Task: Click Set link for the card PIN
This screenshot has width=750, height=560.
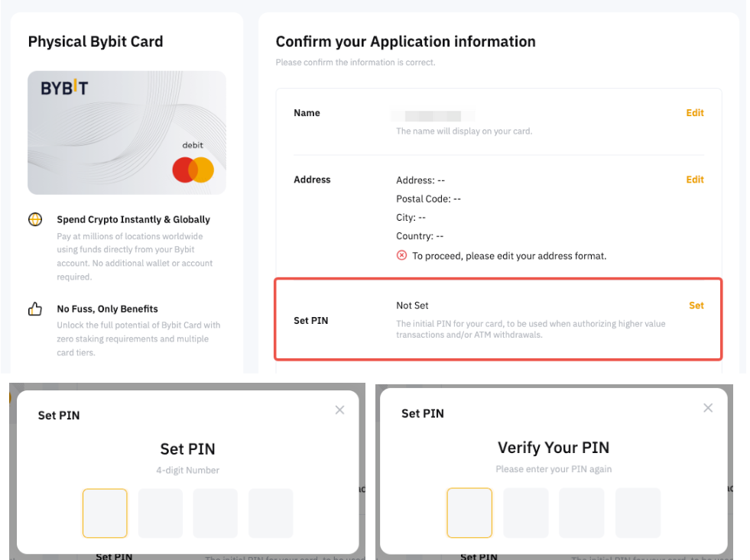Action: [x=696, y=306]
